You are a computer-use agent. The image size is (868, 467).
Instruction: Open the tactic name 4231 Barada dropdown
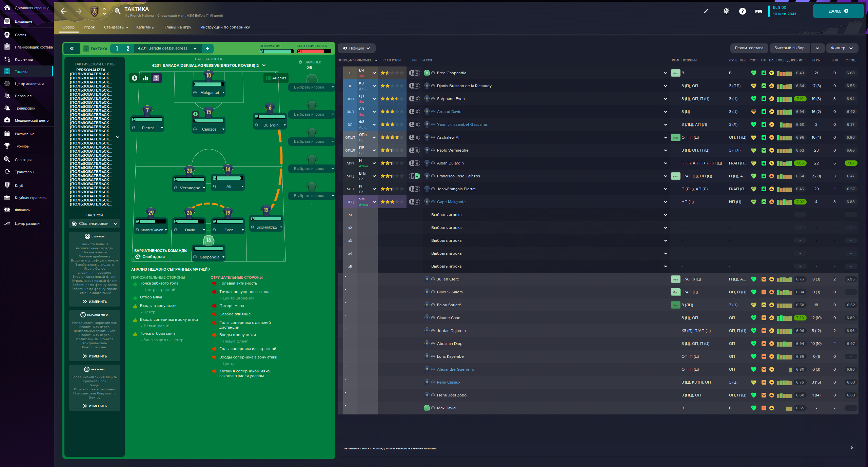(167, 48)
